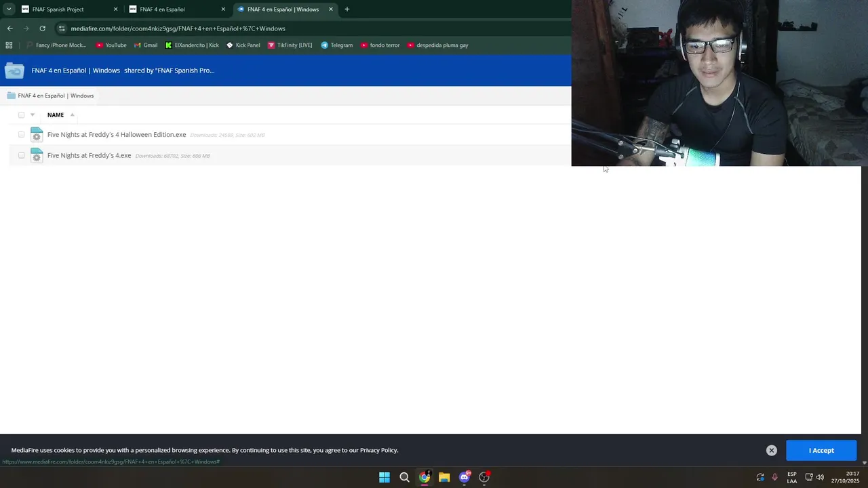This screenshot has height=488, width=868.
Task: Open File Explorer from the taskbar
Action: [444, 477]
